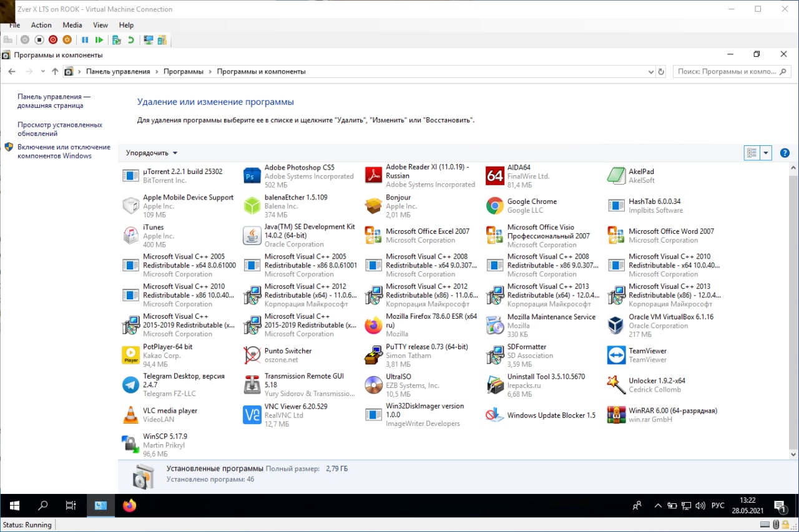Open the Media menu

(x=72, y=25)
